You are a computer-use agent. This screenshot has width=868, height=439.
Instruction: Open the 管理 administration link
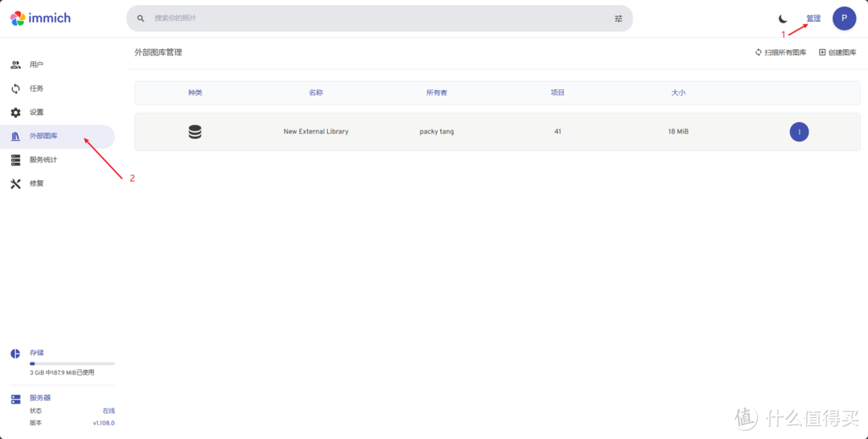(813, 18)
